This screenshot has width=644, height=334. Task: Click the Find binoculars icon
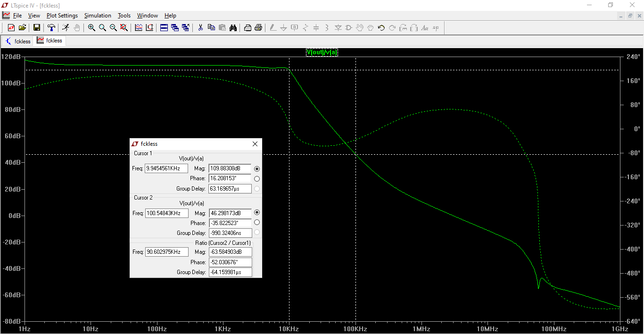point(233,28)
